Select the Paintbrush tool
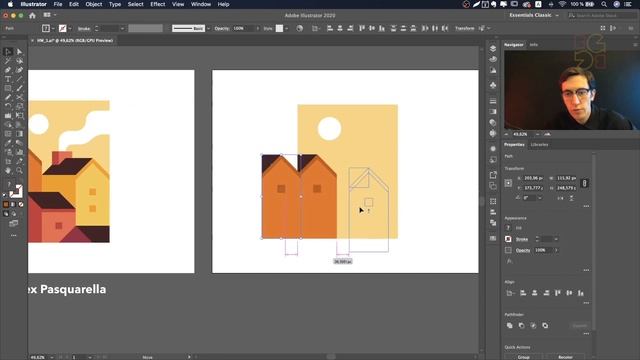 point(19,88)
